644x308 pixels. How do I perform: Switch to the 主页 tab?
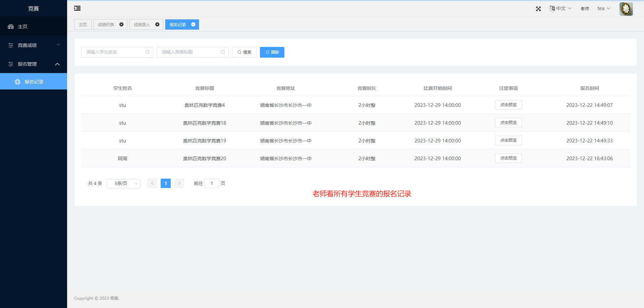point(83,24)
